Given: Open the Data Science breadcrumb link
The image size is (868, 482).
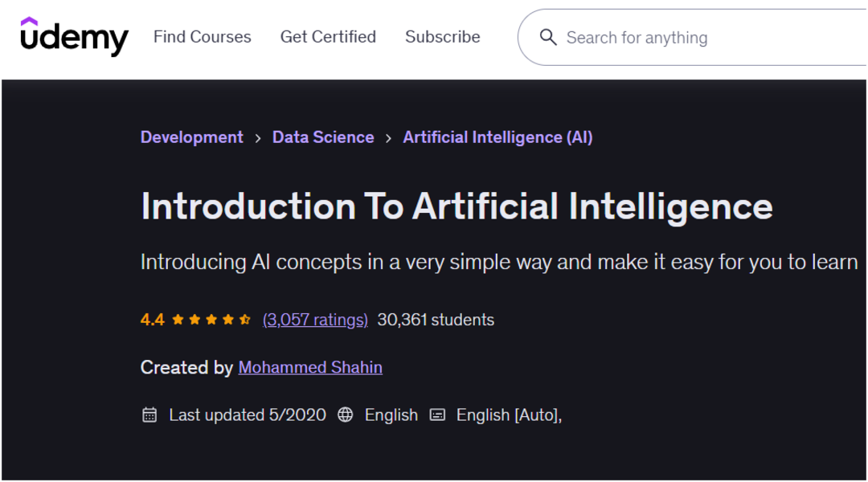Looking at the screenshot, I should point(323,137).
